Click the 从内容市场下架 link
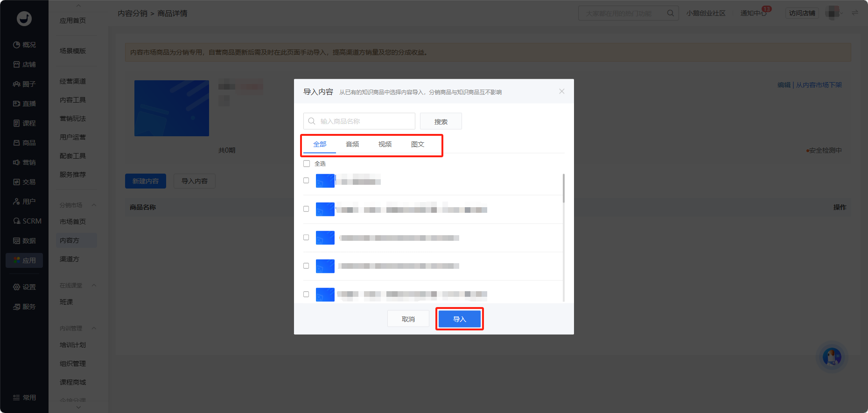This screenshot has width=868, height=413. [819, 85]
